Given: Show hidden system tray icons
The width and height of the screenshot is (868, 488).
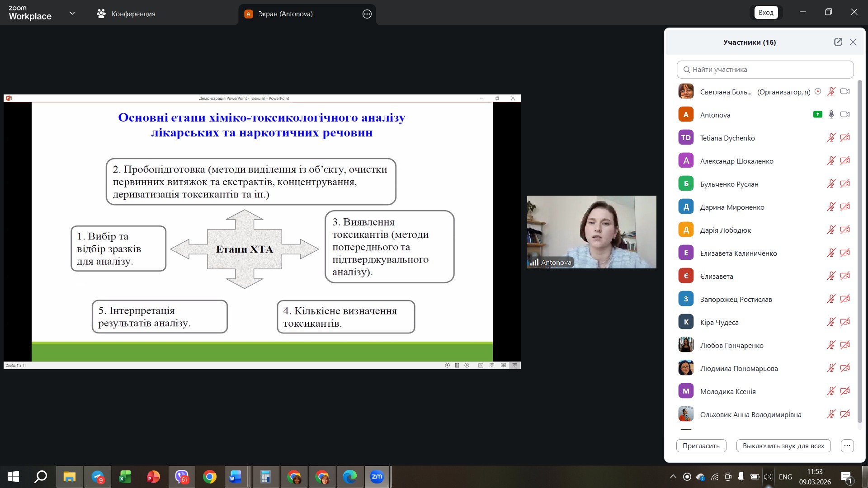Looking at the screenshot, I should coord(673,477).
